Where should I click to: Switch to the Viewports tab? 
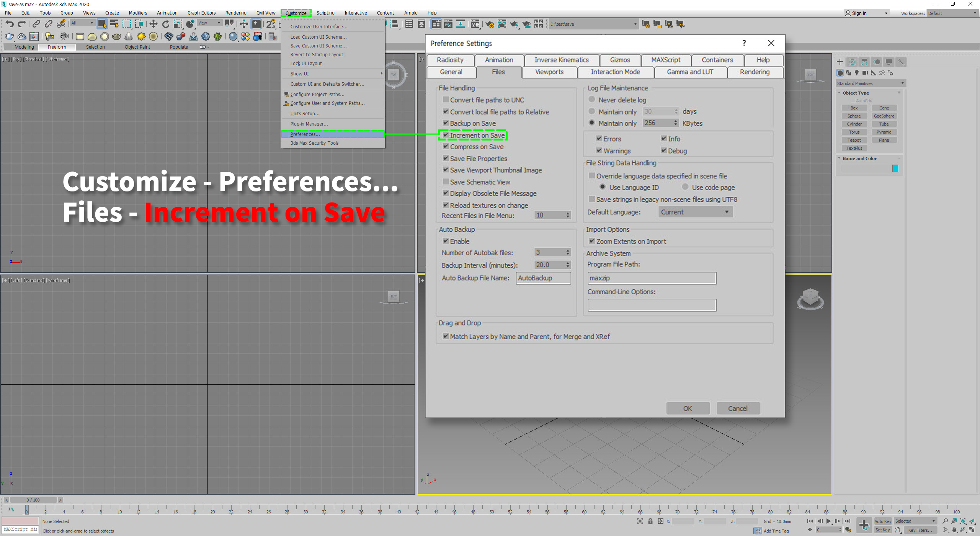[549, 72]
